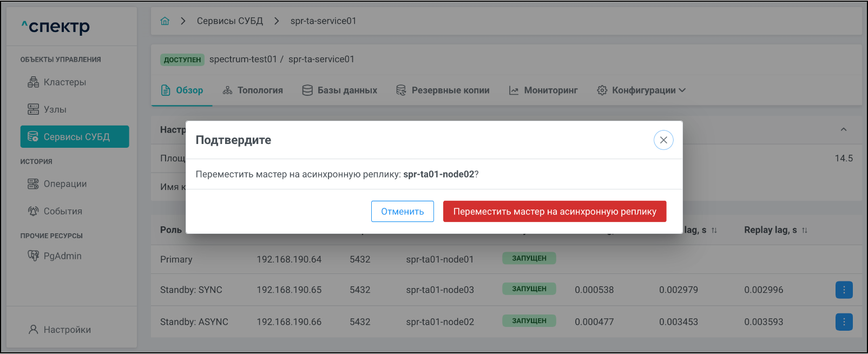
Task: Open the Резервные копии tab
Action: click(x=443, y=90)
